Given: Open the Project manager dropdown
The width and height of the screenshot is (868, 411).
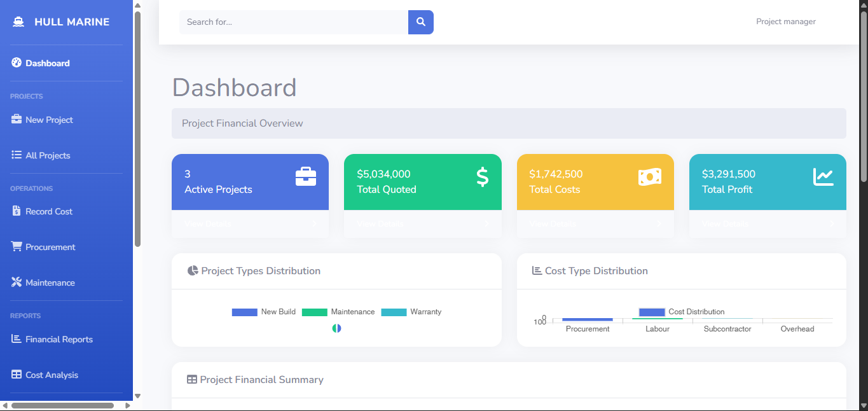Looking at the screenshot, I should tap(785, 21).
